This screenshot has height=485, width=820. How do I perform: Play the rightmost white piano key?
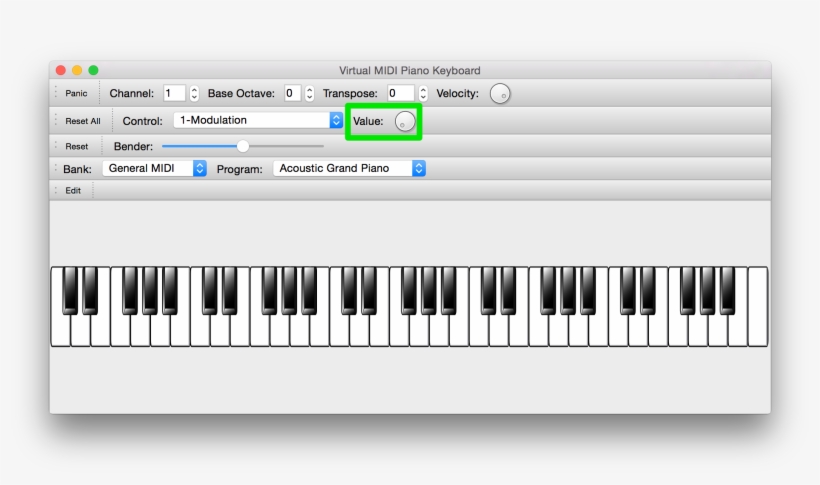pyautogui.click(x=758, y=307)
